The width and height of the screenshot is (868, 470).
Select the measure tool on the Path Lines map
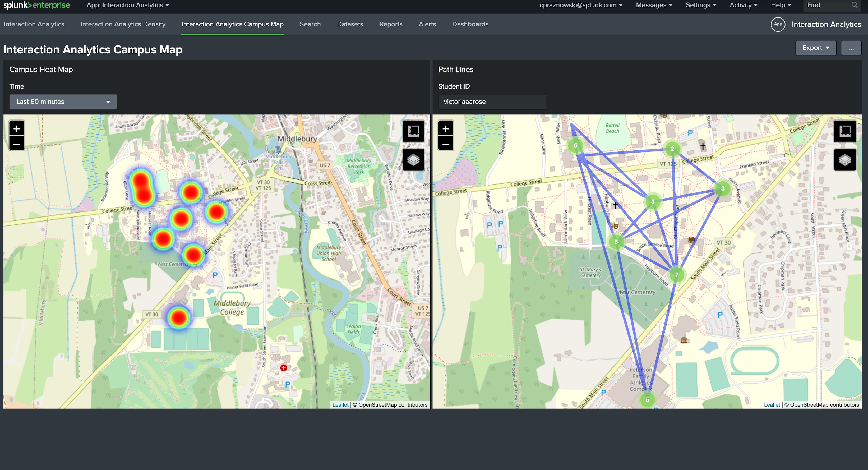tap(845, 131)
